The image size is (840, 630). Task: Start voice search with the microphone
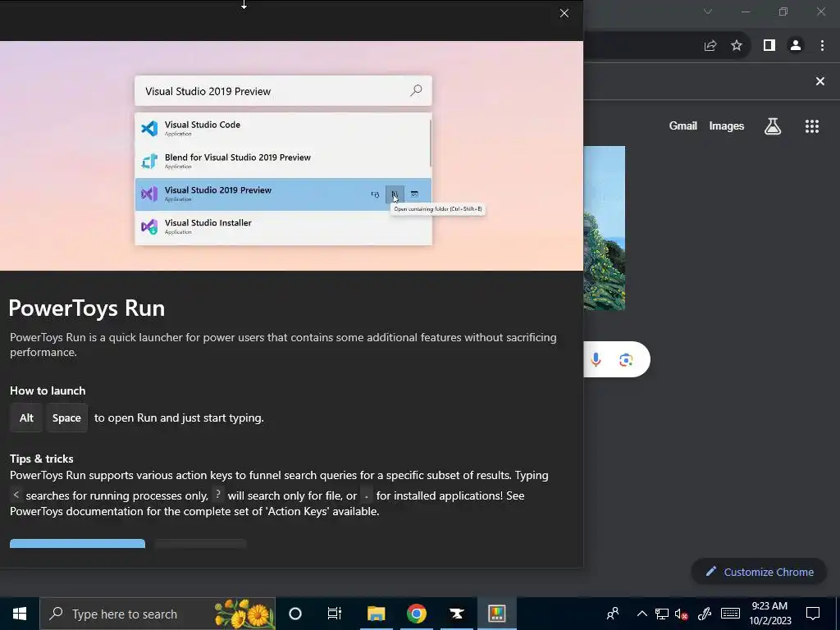click(x=596, y=359)
